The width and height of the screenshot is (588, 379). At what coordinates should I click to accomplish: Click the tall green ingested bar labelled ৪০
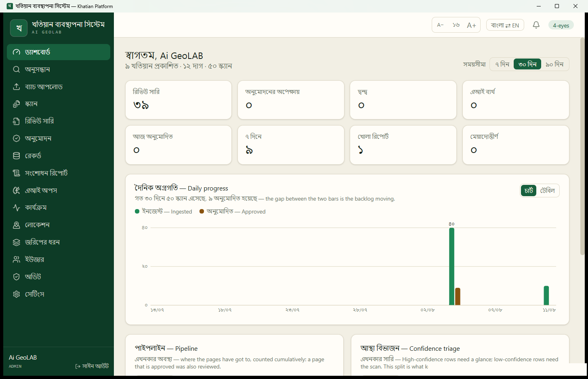click(x=451, y=266)
